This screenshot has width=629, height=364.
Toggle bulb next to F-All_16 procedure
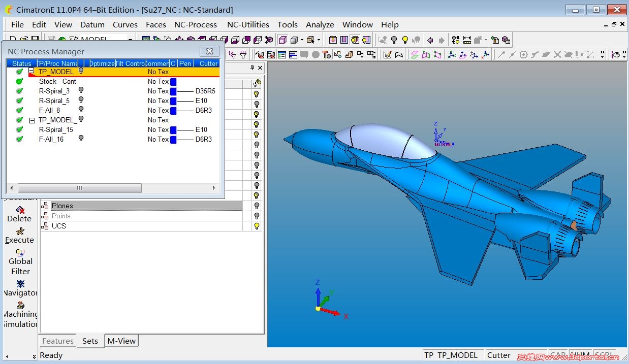[81, 139]
